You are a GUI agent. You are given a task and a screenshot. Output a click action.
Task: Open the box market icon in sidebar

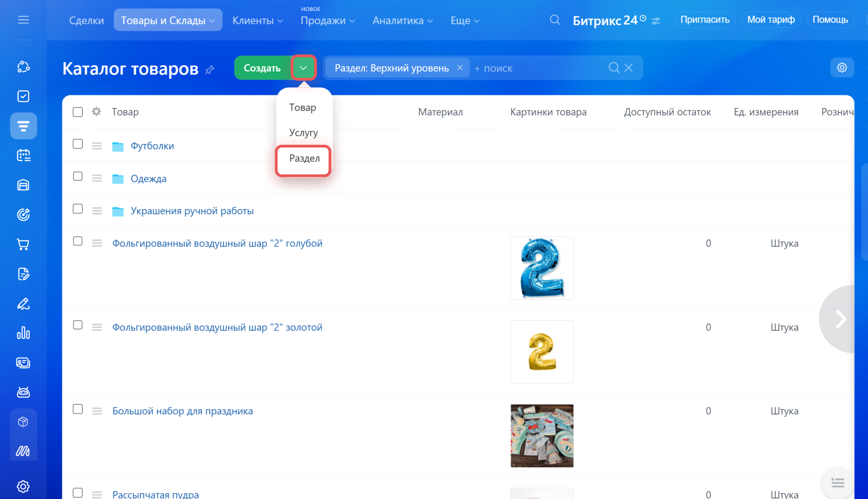(23, 422)
